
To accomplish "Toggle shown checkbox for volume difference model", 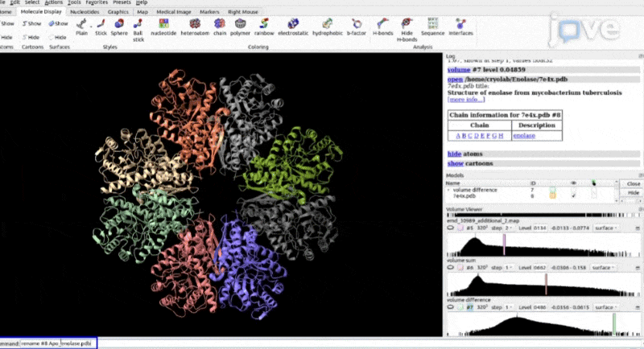I will click(x=573, y=190).
